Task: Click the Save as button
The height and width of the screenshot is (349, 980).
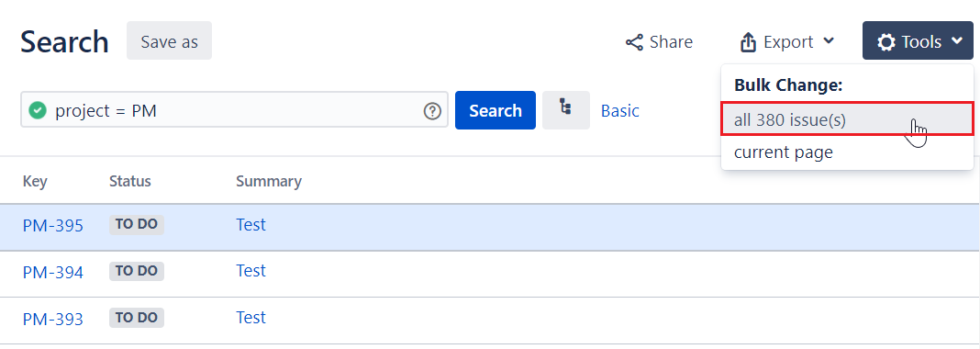Action: click(x=169, y=41)
